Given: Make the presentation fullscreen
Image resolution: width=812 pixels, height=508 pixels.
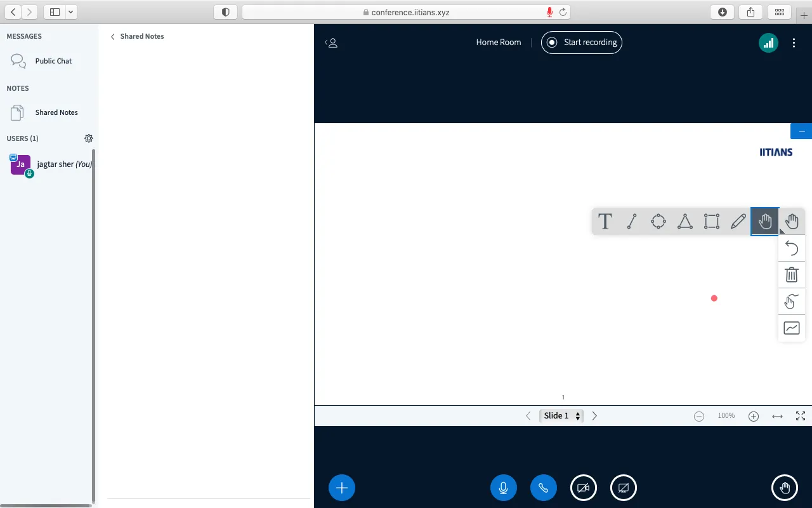Looking at the screenshot, I should [x=801, y=416].
